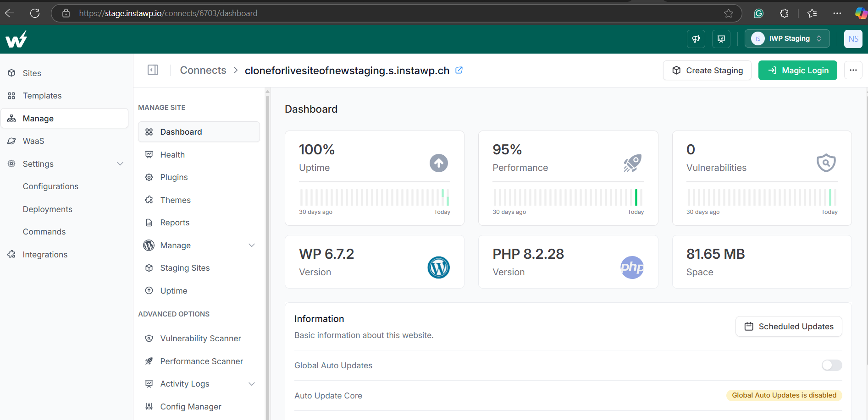The image size is (868, 420).
Task: Open the Copilot icon in browser toolbar
Action: [x=861, y=13]
